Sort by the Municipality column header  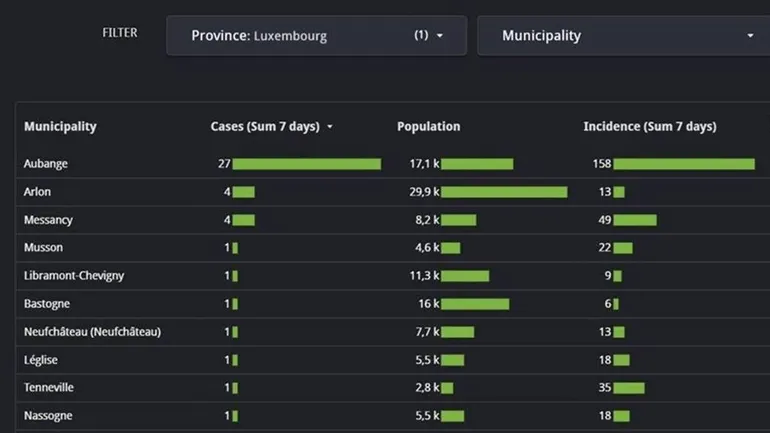[60, 127]
